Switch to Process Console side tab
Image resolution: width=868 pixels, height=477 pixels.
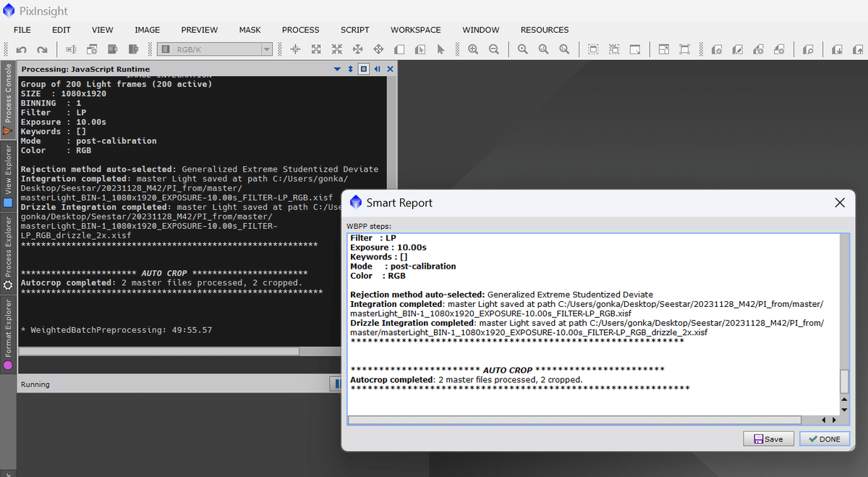(x=8, y=100)
